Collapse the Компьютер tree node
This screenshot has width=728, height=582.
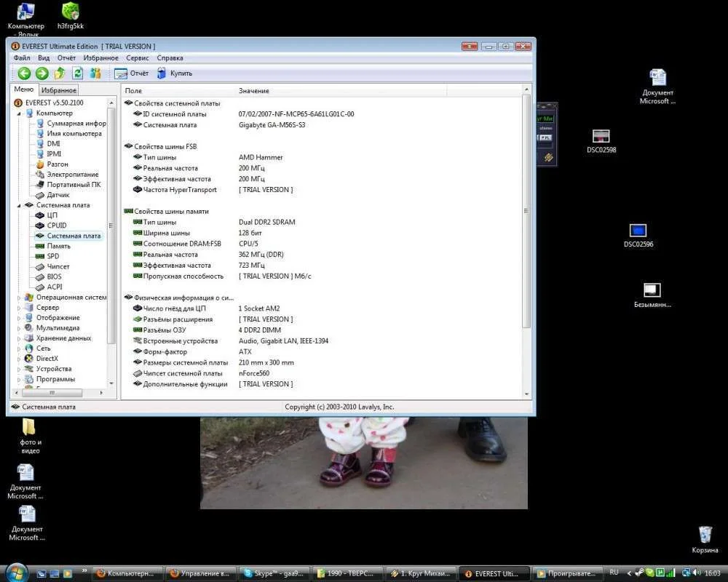coord(19,113)
